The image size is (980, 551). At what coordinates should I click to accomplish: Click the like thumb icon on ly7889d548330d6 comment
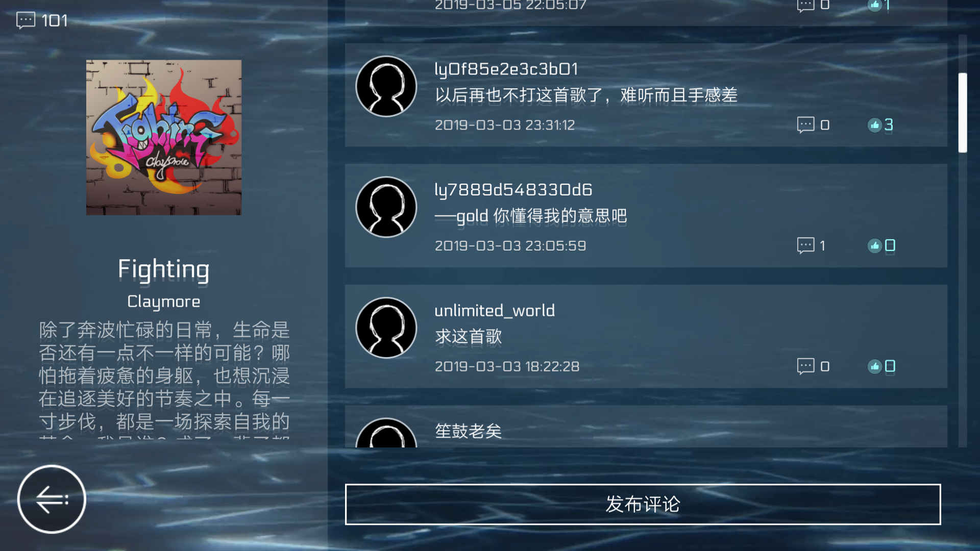874,245
